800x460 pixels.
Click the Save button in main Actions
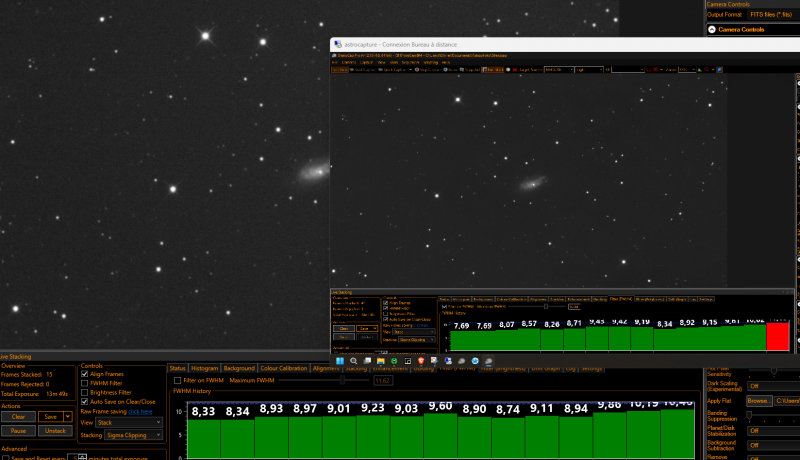click(x=51, y=417)
